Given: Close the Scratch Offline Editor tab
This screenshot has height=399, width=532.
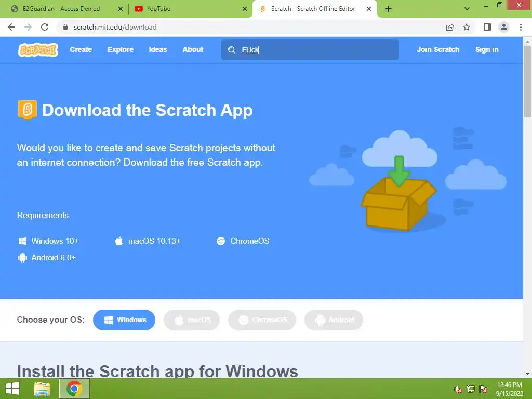Looking at the screenshot, I should pyautogui.click(x=369, y=9).
